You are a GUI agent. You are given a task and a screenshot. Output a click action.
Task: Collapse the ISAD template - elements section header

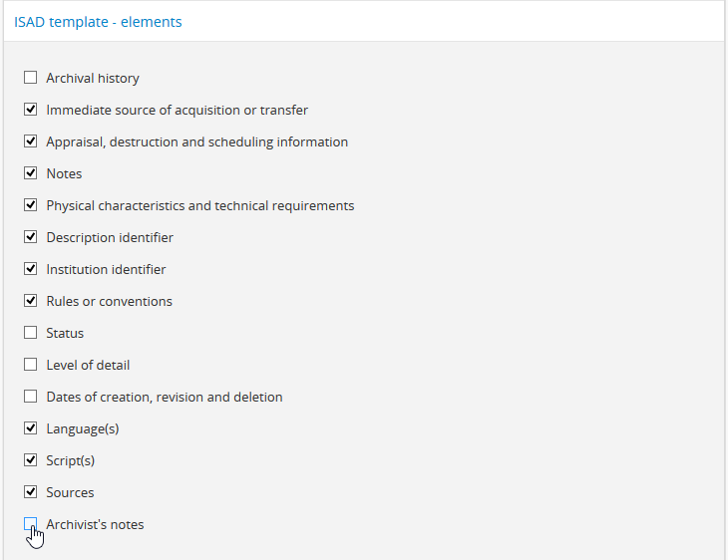(x=98, y=21)
